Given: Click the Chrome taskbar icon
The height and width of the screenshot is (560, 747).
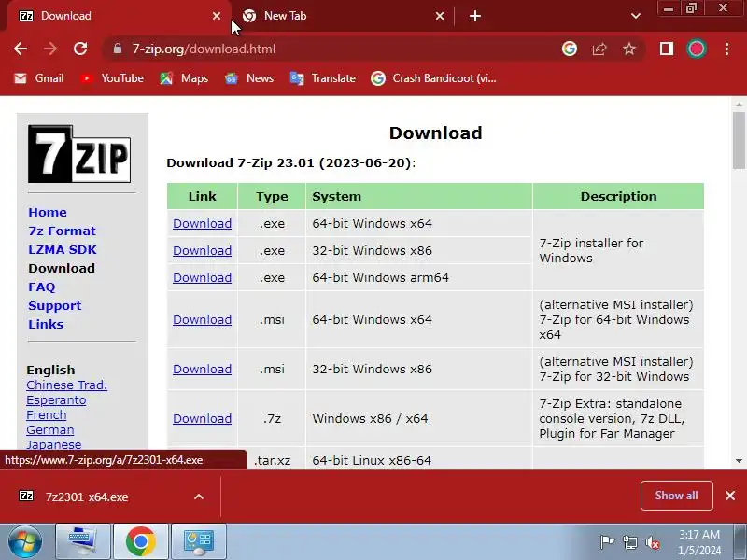Looking at the screenshot, I should (x=141, y=541).
